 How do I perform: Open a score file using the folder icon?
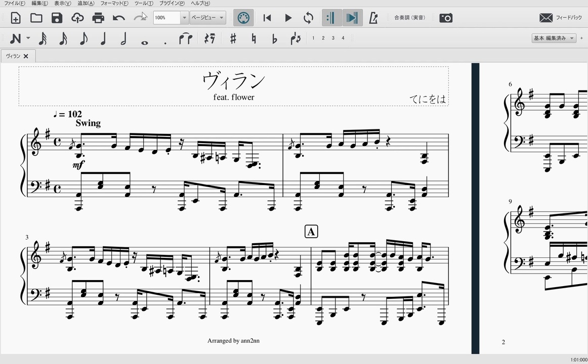36,18
